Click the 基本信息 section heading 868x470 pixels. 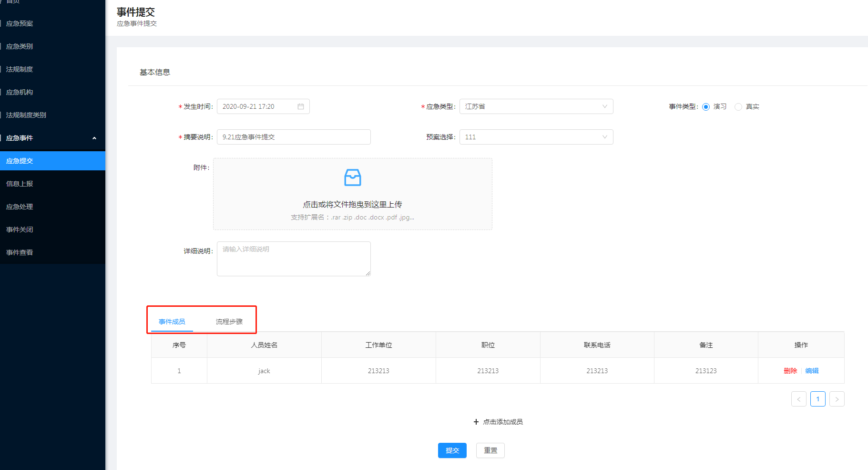[x=155, y=72]
